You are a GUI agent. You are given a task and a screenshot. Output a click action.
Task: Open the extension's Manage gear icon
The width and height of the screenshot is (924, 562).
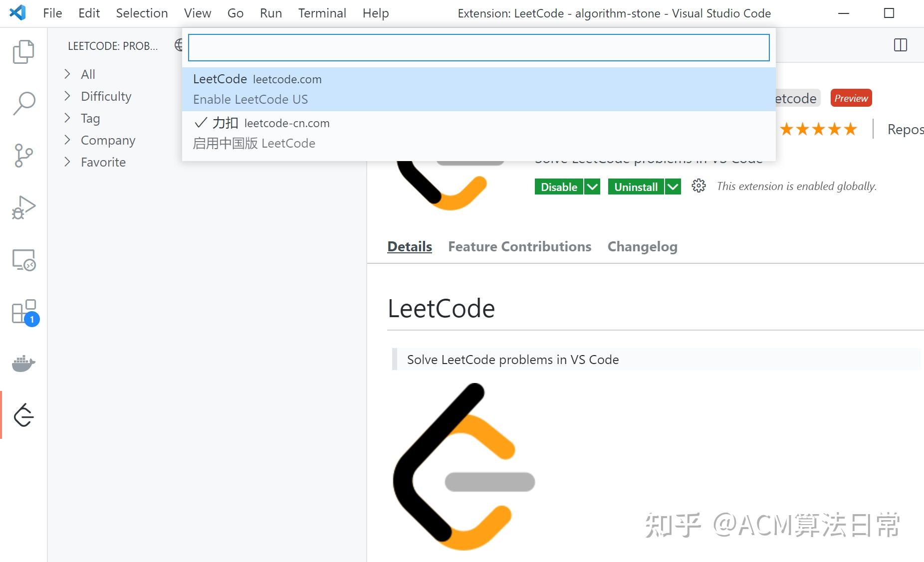click(698, 186)
